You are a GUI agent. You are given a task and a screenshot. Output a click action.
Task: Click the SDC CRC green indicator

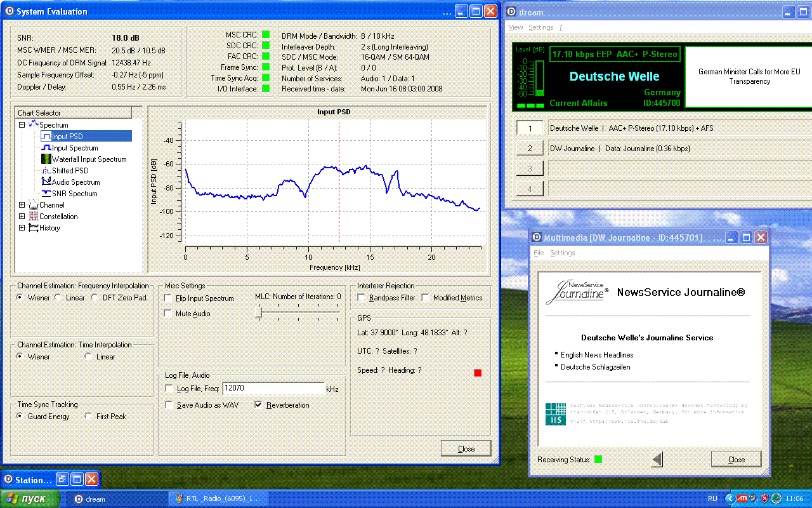coord(266,46)
